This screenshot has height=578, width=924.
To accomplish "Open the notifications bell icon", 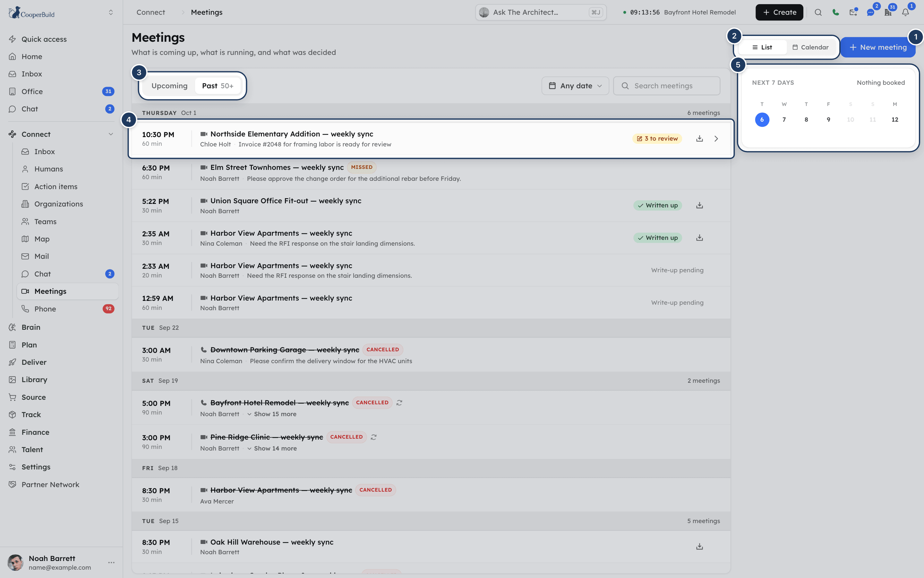I will [x=905, y=12].
